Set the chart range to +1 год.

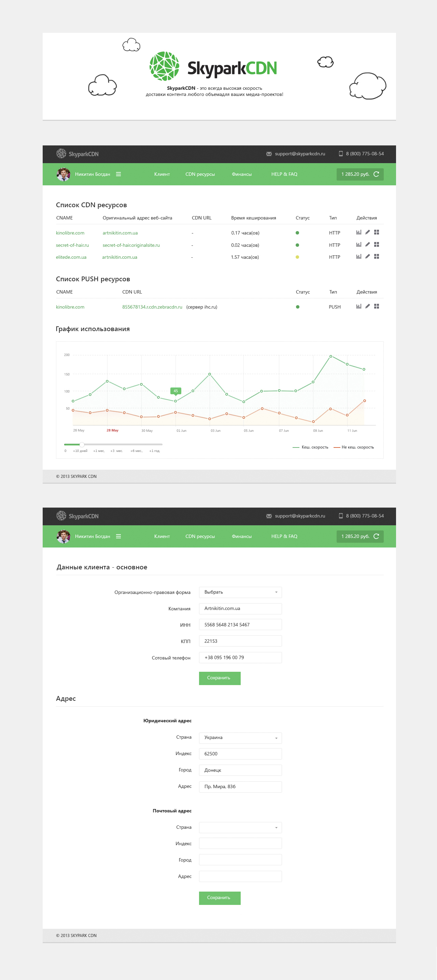click(155, 451)
